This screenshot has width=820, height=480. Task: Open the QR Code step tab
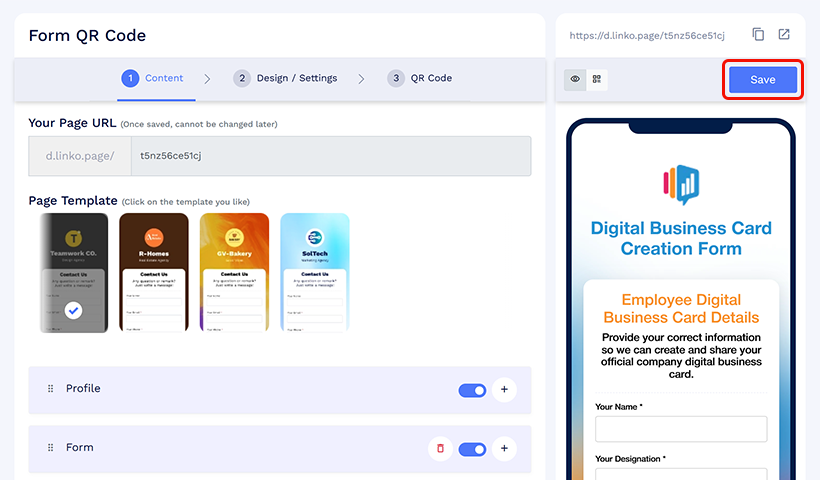[420, 78]
